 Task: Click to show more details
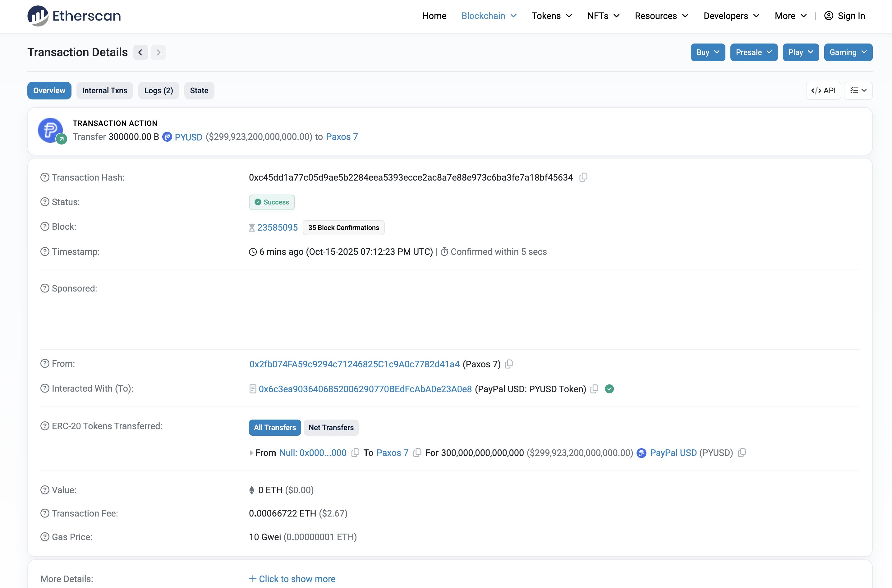[292, 579]
